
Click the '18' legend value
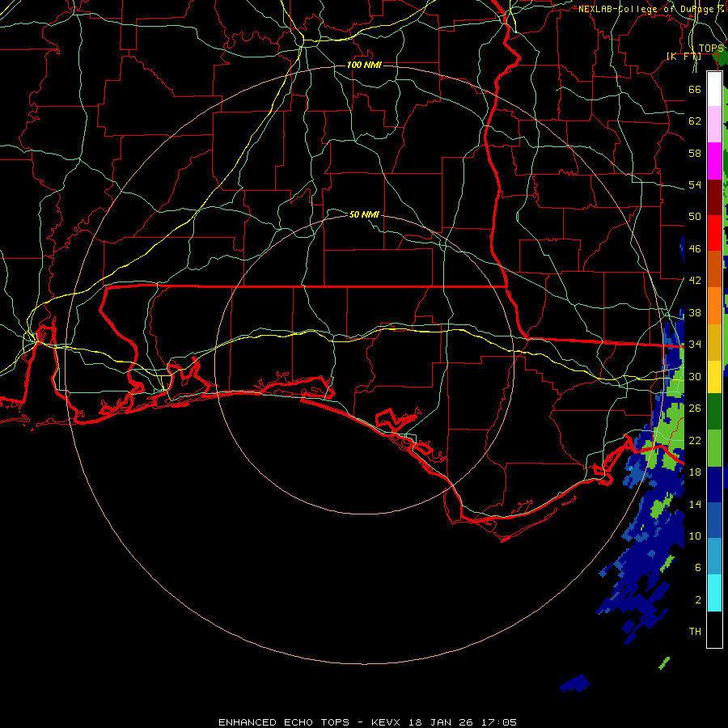coord(695,472)
